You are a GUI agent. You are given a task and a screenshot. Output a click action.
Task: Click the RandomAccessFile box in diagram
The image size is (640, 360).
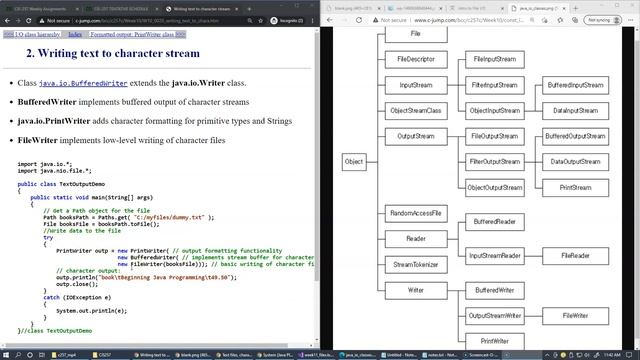pyautogui.click(x=416, y=213)
